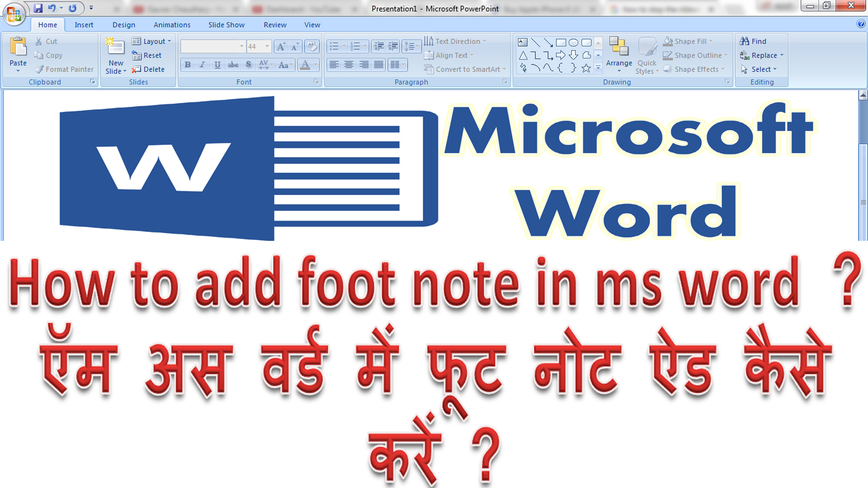Insert a rectangle shape from Drawing

(x=561, y=42)
